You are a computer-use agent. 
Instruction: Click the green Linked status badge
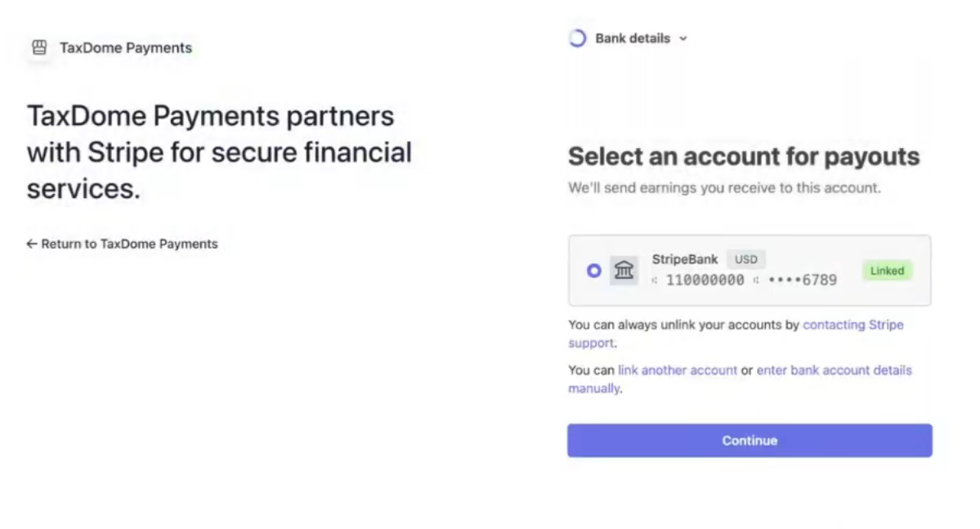(887, 271)
